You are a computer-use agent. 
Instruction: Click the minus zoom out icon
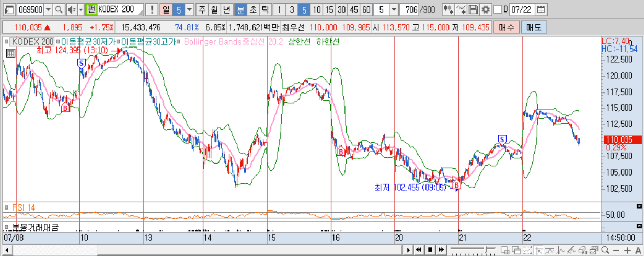coord(616,250)
